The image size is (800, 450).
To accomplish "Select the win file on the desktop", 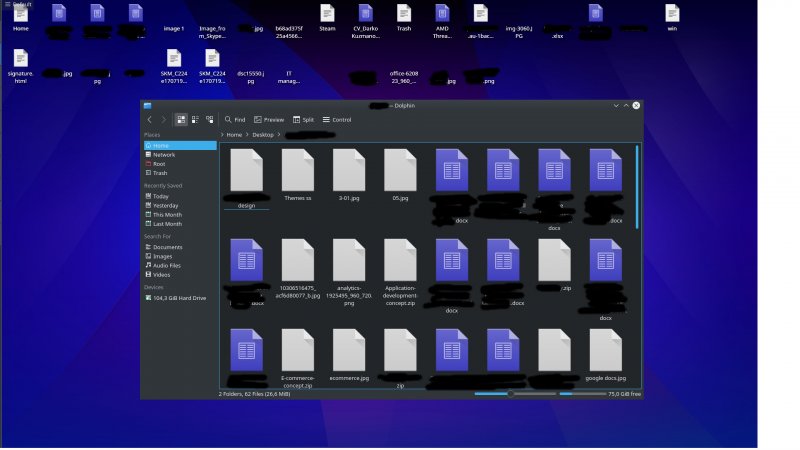I will 672,18.
